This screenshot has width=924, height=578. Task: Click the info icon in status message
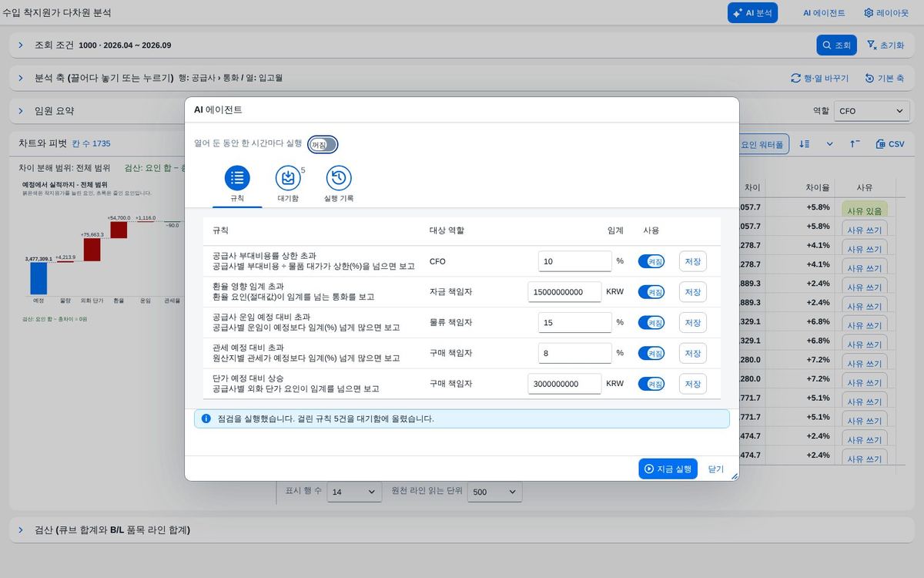(x=206, y=418)
